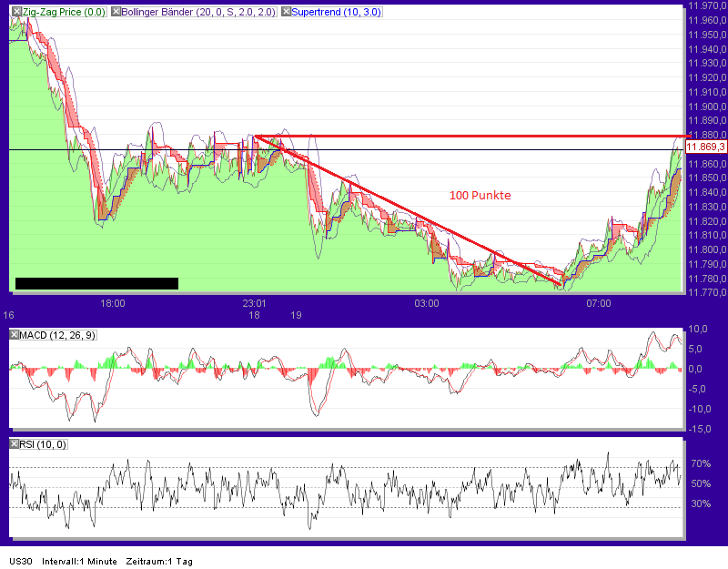The image size is (728, 569).
Task: Close the MACD panel using its X icon
Action: coord(12,335)
